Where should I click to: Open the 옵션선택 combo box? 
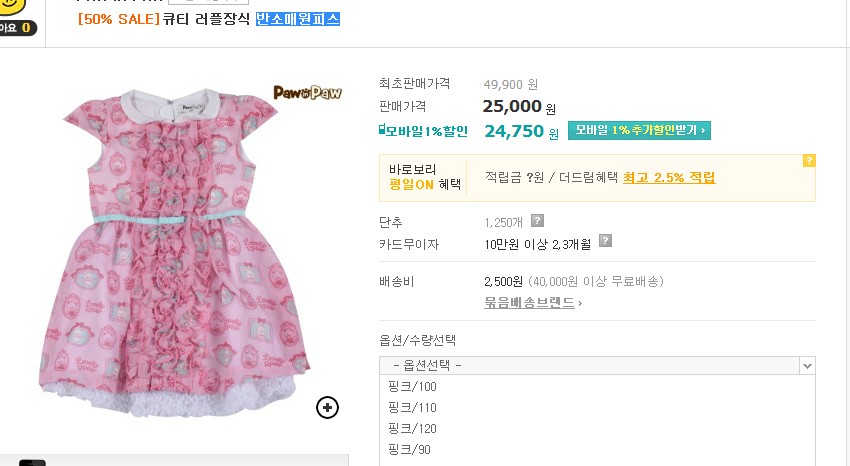tap(597, 366)
